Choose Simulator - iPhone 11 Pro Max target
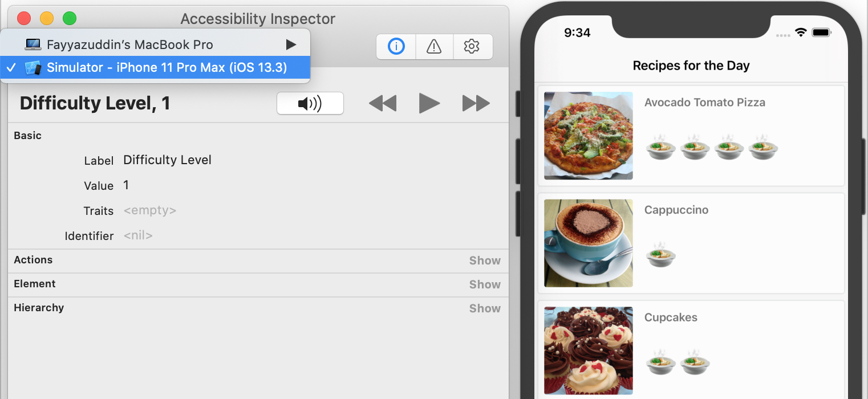This screenshot has height=399, width=868. pyautogui.click(x=155, y=68)
